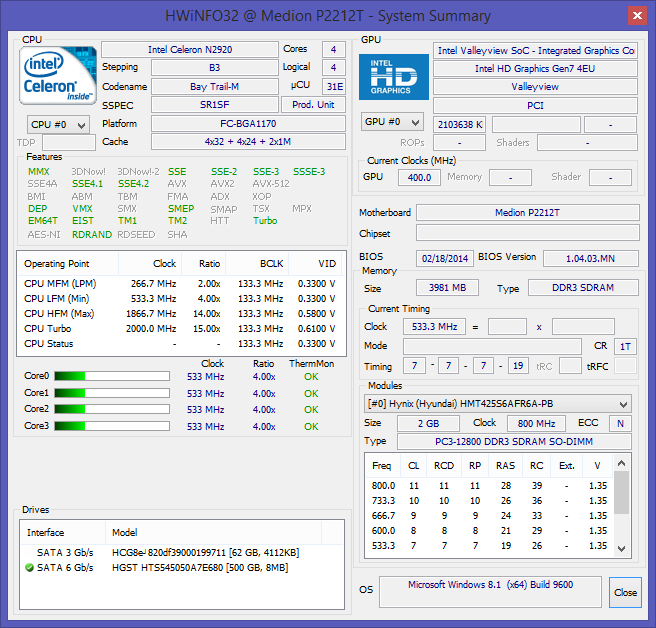Open the CPU #0 selector dropdown
This screenshot has width=656, height=628.
[x=58, y=125]
